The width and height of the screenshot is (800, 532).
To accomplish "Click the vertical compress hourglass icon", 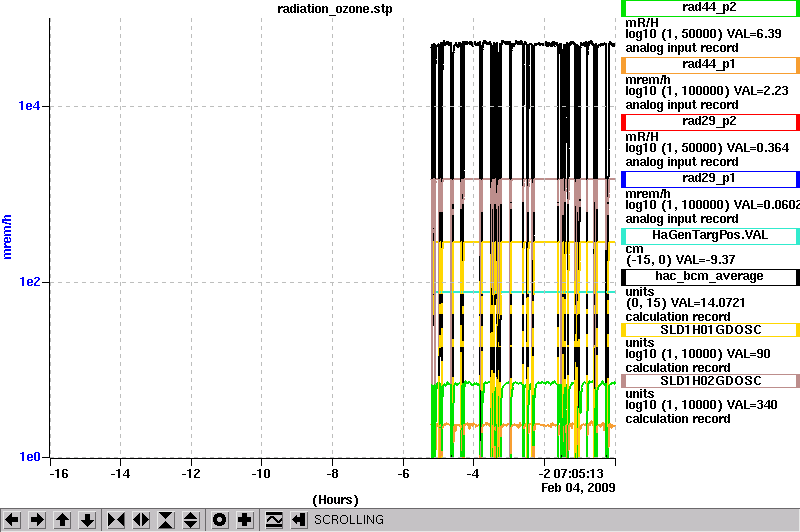I will point(166,520).
